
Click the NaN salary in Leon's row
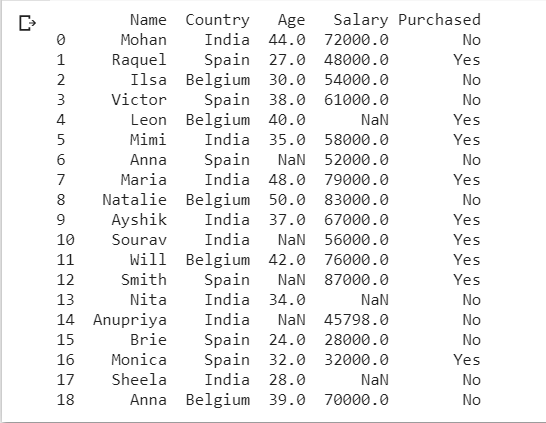[375, 120]
